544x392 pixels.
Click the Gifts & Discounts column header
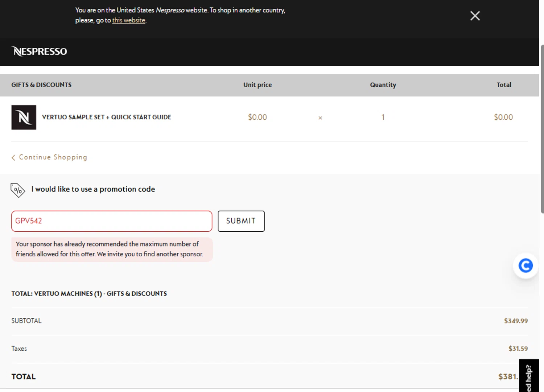[x=41, y=85]
